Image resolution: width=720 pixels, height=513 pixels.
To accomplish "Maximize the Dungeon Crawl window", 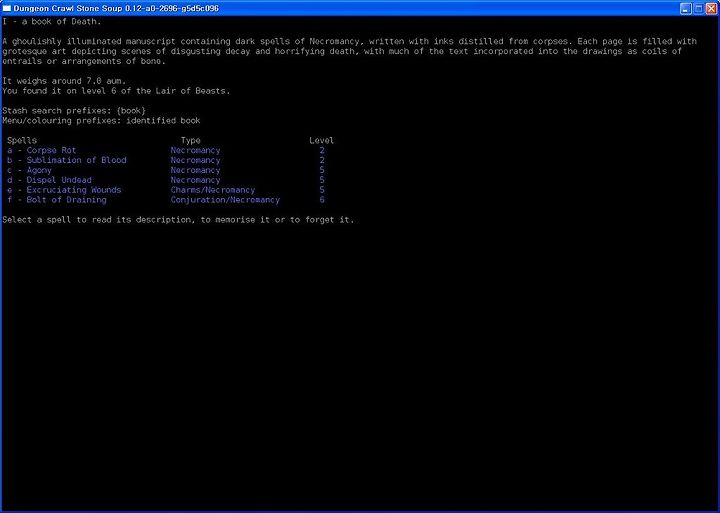I will pyautogui.click(x=698, y=8).
